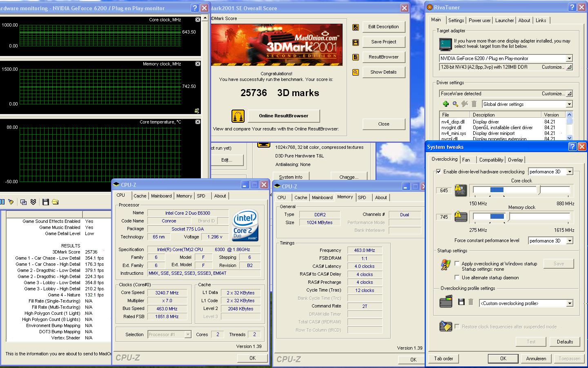Viewport: 588px width, 368px height.
Task: Click the Tab order button
Action: 443,359
